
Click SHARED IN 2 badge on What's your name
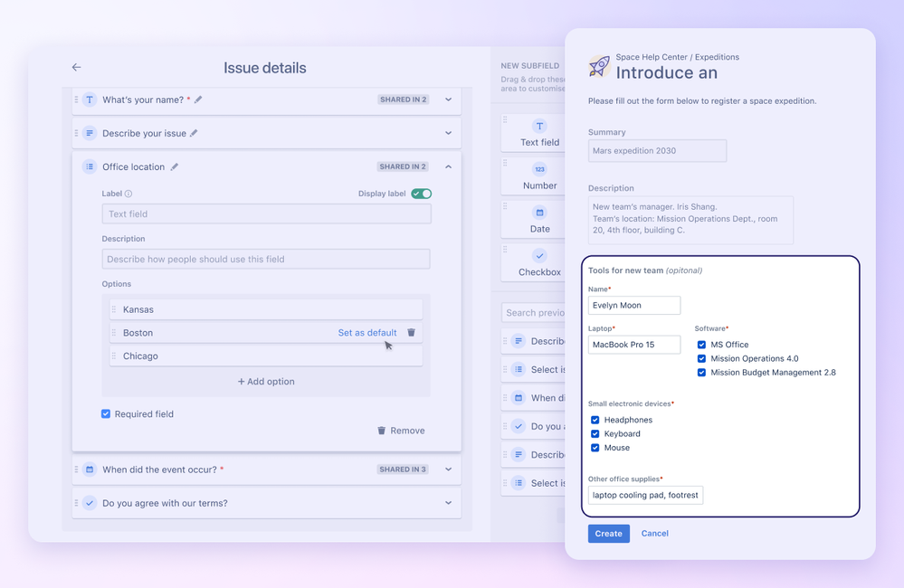click(404, 100)
